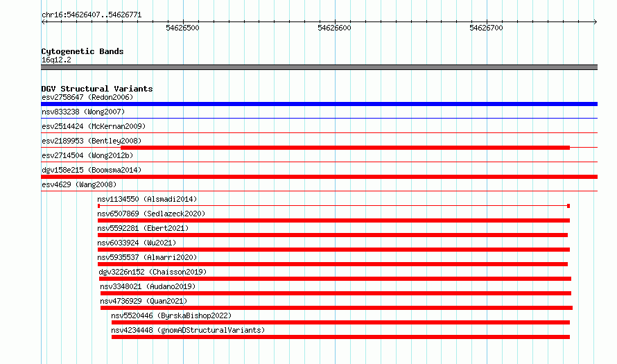Open the nsv833238 (Wong2007) variant label

click(x=83, y=112)
